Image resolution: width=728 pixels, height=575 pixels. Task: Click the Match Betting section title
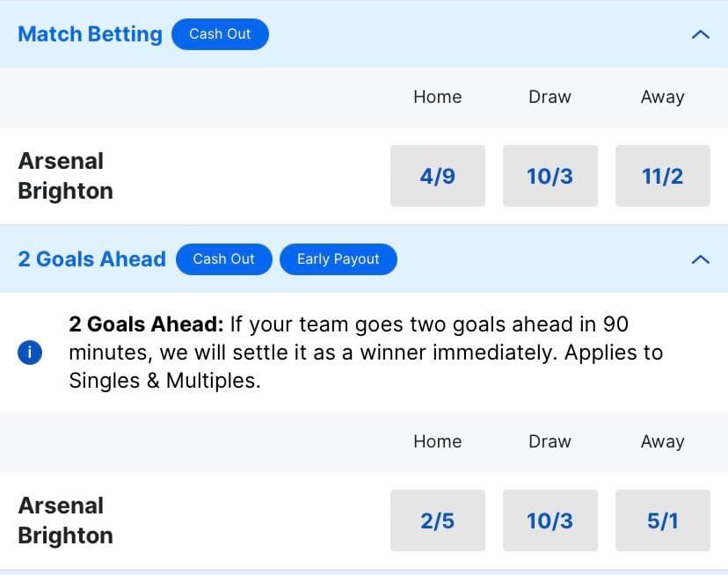coord(90,34)
